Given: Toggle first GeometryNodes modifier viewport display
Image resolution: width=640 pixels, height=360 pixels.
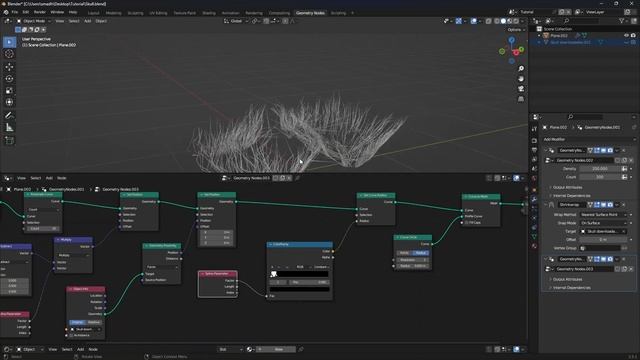Looking at the screenshot, I should click(x=603, y=150).
